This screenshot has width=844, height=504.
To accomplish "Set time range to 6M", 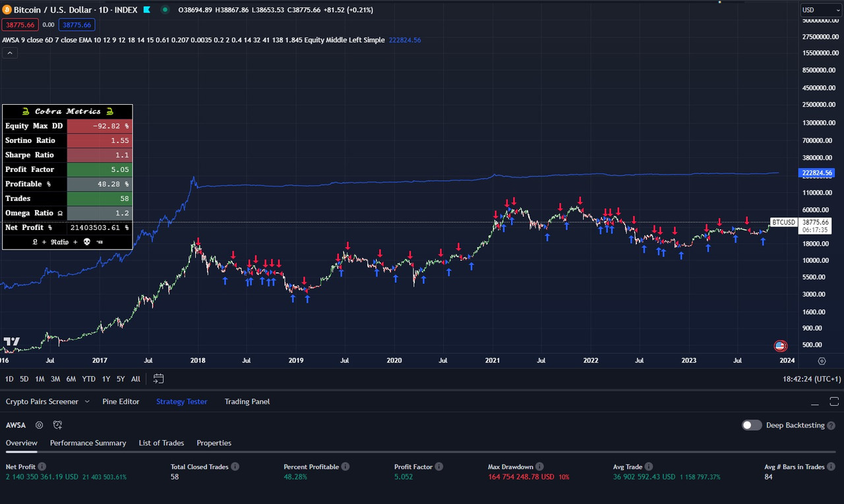I will (x=71, y=379).
